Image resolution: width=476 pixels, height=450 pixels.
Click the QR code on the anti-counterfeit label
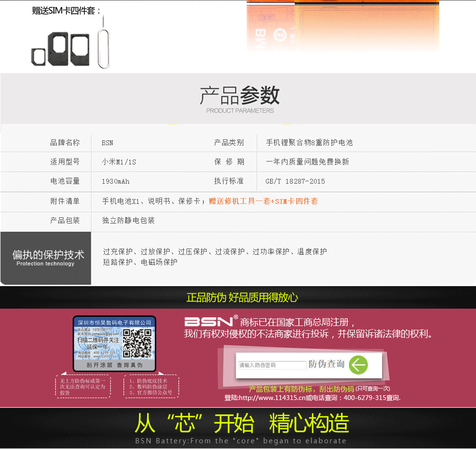click(x=138, y=343)
